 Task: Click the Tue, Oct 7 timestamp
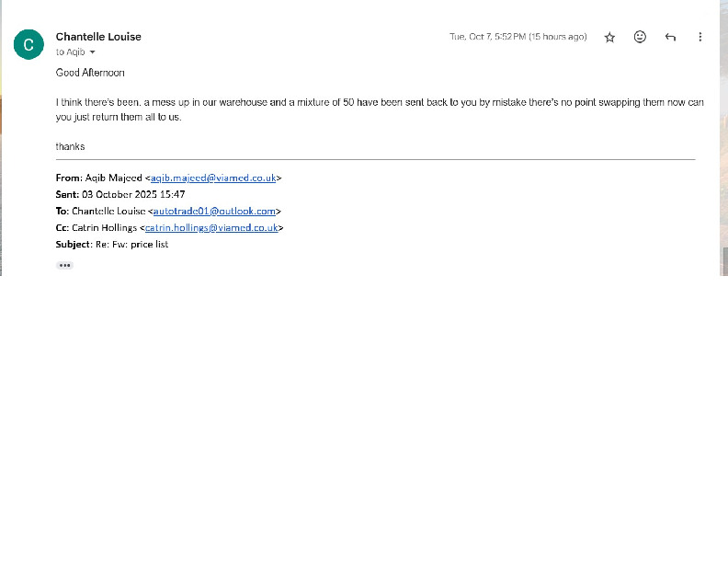(518, 37)
